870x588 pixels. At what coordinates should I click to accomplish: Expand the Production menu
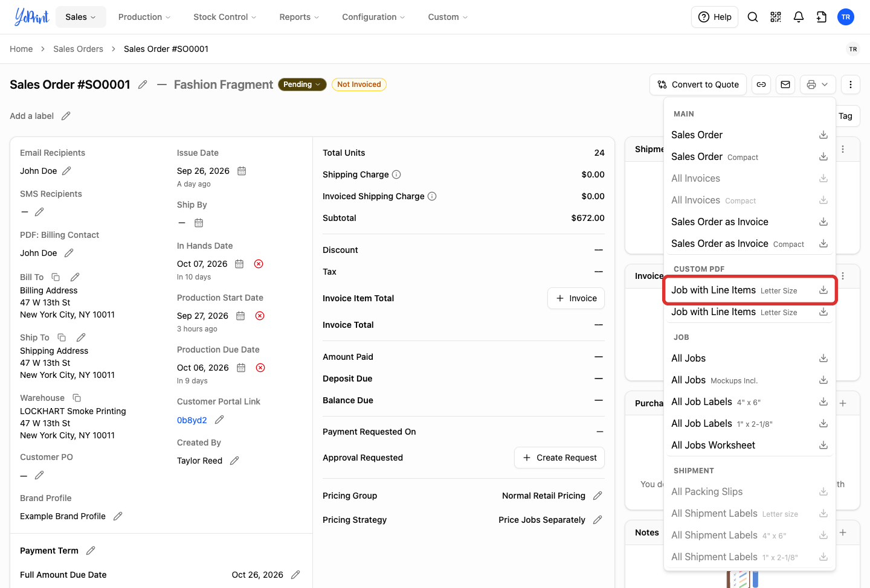tap(144, 17)
